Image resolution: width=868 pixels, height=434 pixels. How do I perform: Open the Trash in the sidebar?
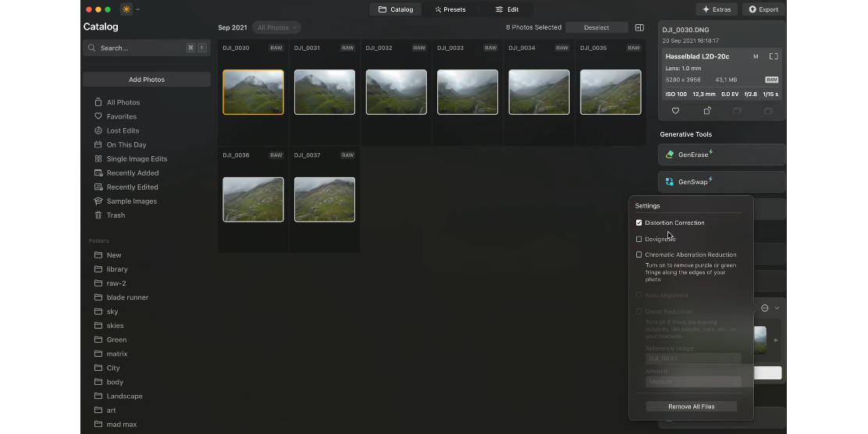click(116, 215)
